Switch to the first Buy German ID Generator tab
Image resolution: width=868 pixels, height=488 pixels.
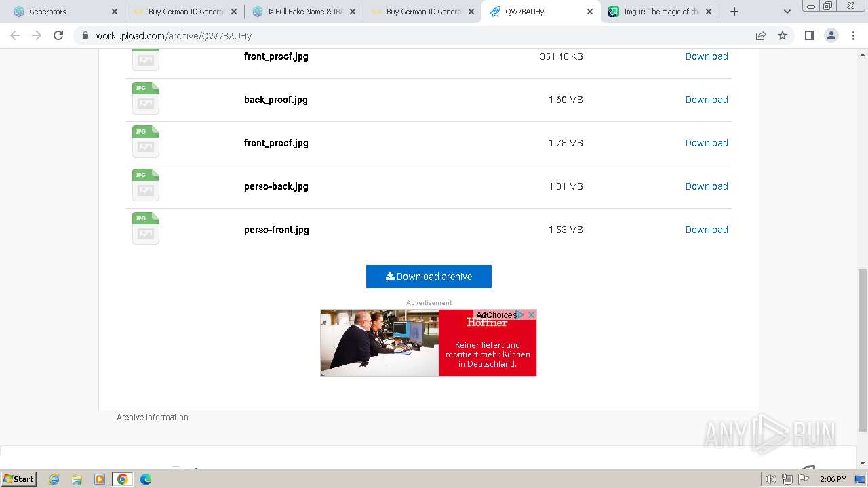click(184, 12)
